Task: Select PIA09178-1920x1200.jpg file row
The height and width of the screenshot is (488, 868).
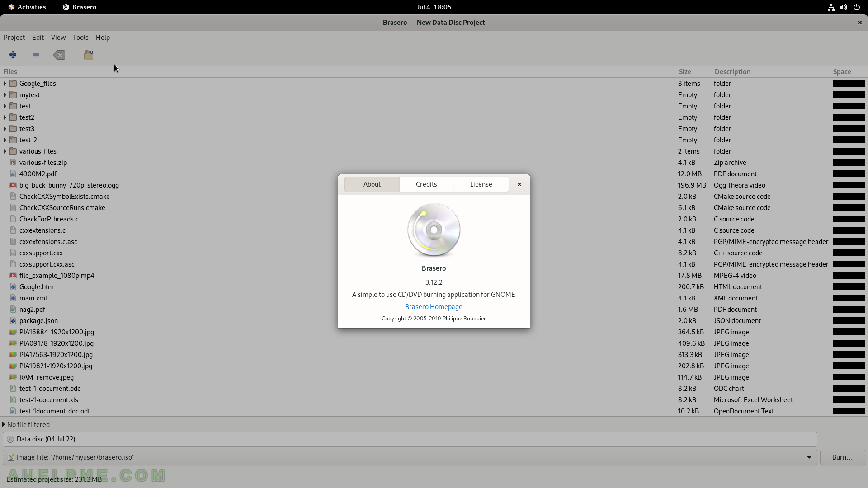Action: (x=434, y=343)
